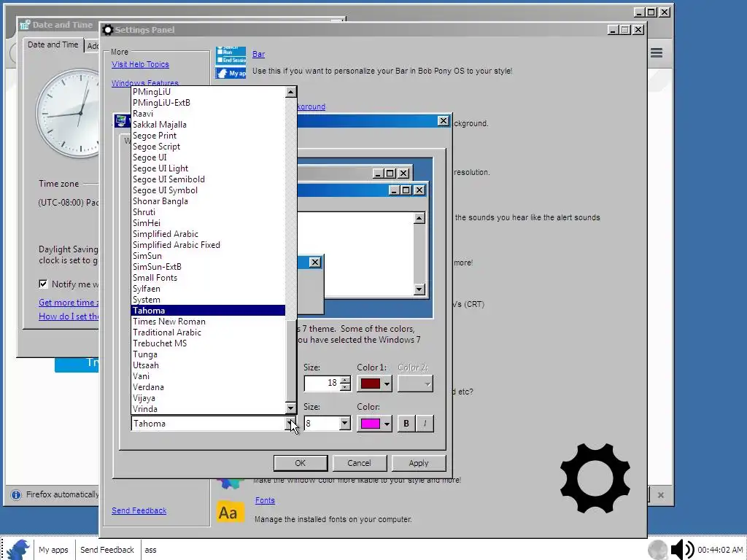747x560 pixels.
Task: Choose Segoe Script font in list
Action: coord(208,146)
